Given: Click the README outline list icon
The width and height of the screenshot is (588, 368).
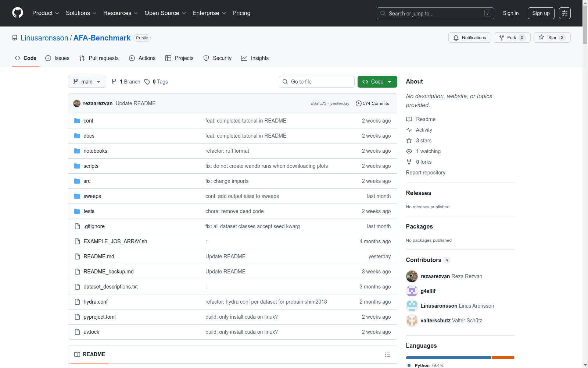Looking at the screenshot, I should 387,355.
